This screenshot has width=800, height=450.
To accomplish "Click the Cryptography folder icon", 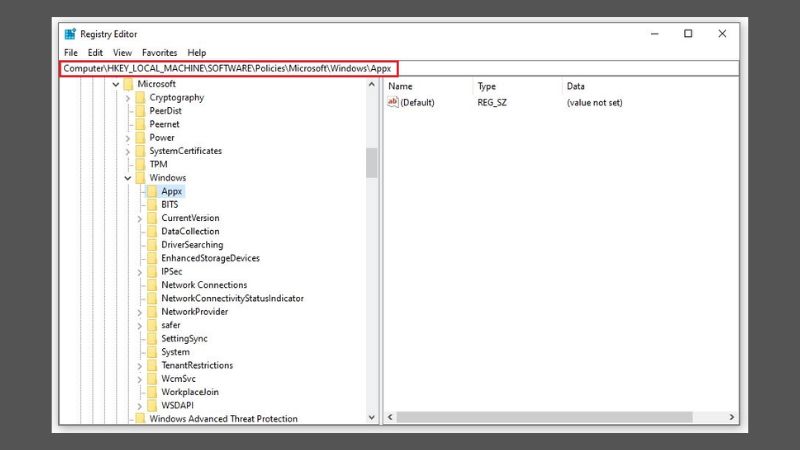I will 139,98.
